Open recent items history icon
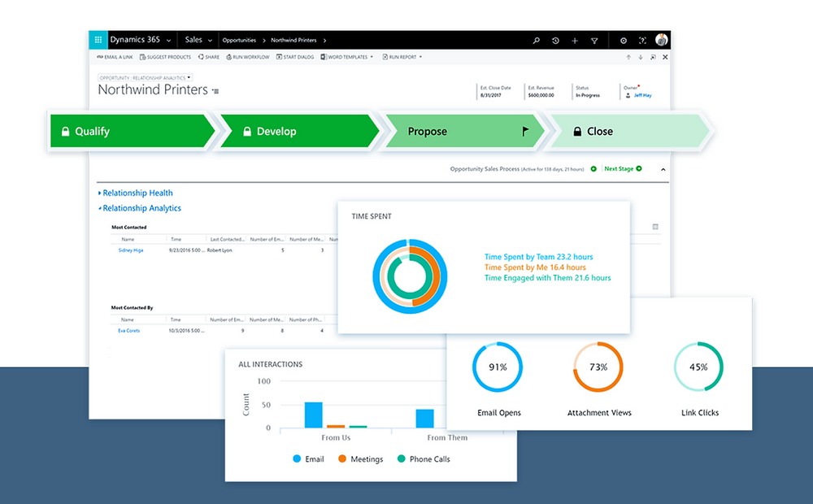Image resolution: width=813 pixels, height=504 pixels. coord(555,41)
